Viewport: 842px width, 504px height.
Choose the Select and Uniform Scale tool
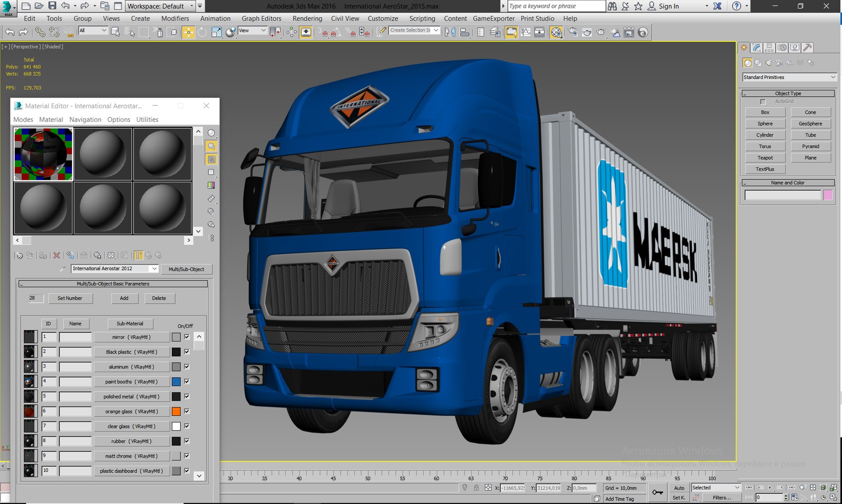click(216, 32)
